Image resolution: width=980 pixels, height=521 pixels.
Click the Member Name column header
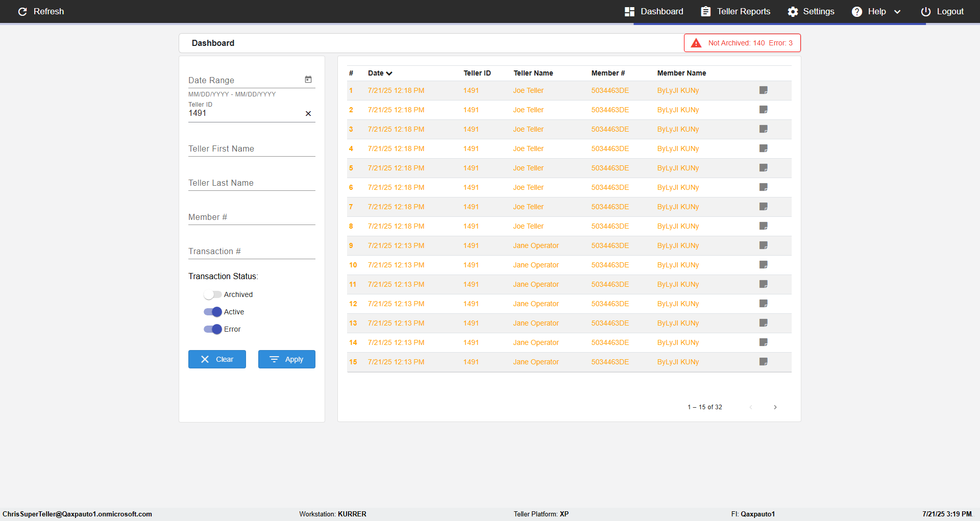[x=681, y=73]
